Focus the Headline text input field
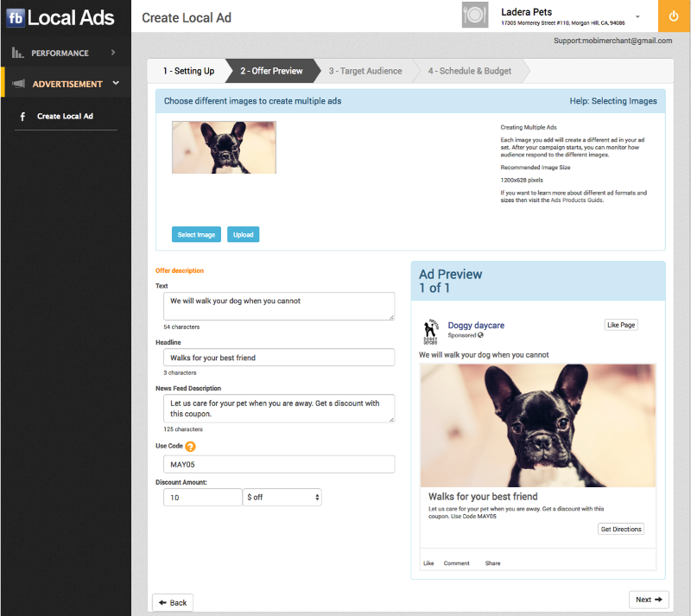The height and width of the screenshot is (616, 691). (278, 358)
